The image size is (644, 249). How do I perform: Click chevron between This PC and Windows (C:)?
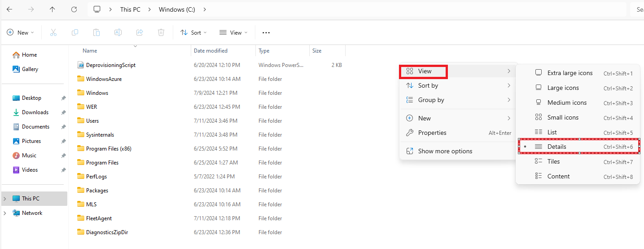tap(150, 9)
